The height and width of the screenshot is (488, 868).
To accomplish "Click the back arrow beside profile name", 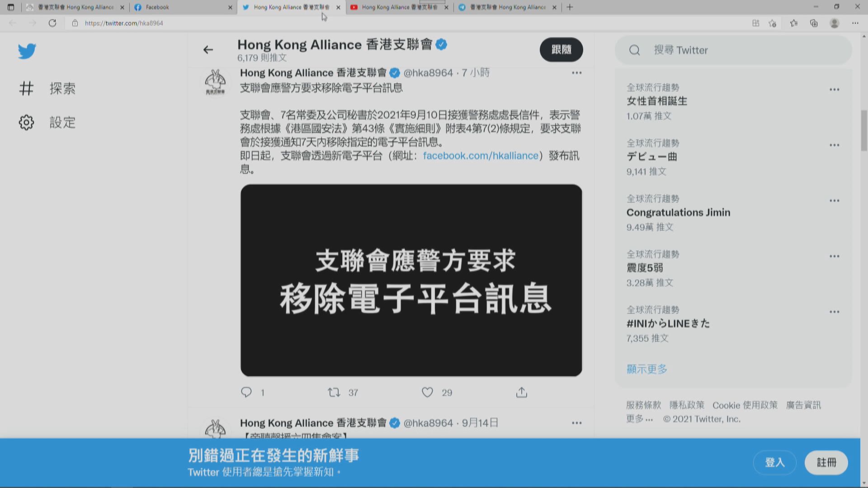I will click(x=208, y=50).
